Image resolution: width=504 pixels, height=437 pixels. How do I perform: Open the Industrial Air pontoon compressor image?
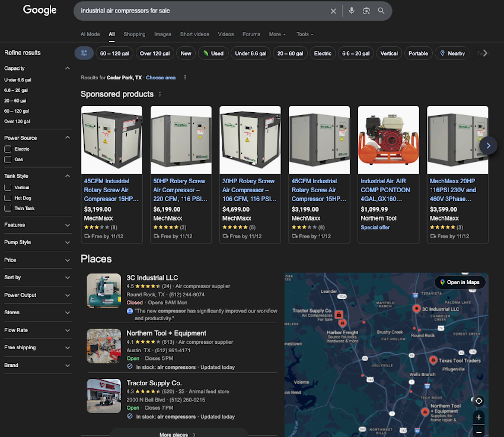[x=388, y=140]
